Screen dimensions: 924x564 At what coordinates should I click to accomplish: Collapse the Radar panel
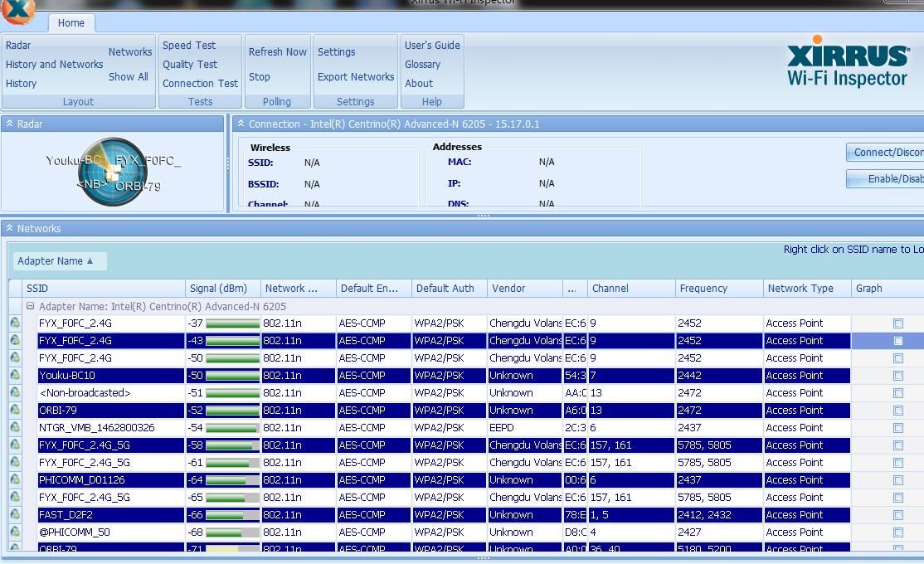click(x=9, y=124)
